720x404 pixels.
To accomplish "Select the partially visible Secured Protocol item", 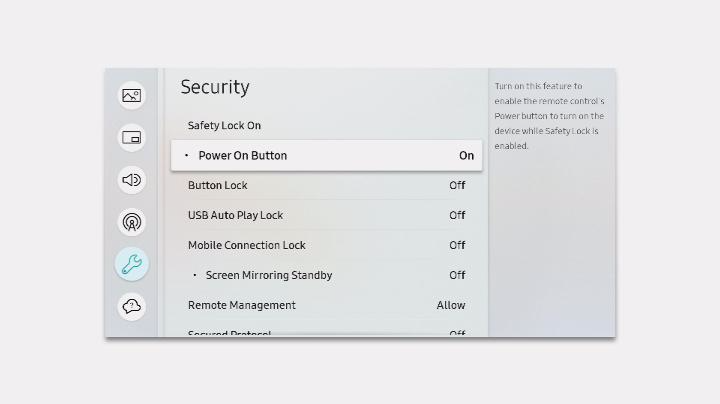I will (230, 333).
